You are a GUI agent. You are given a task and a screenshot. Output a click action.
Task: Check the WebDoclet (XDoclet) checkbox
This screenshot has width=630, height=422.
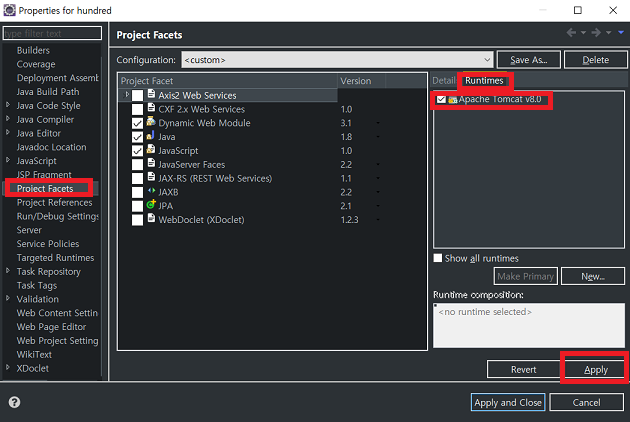point(137,220)
